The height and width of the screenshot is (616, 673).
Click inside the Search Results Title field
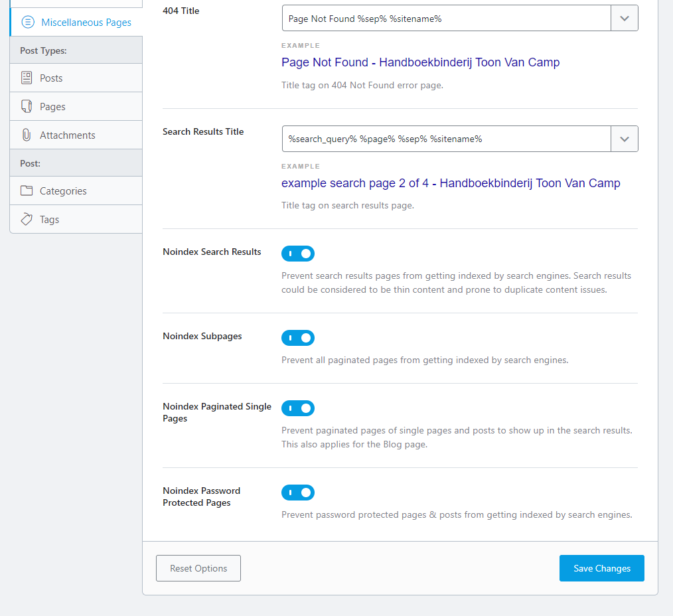point(447,139)
